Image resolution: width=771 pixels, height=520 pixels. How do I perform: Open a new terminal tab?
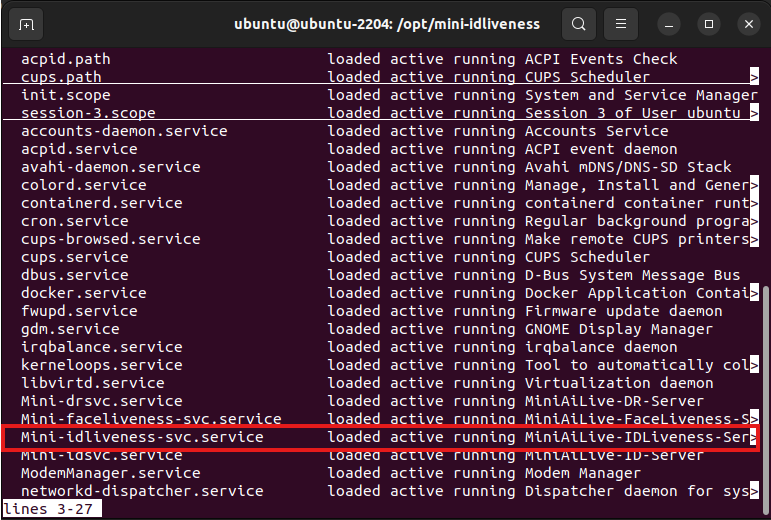[x=25, y=23]
